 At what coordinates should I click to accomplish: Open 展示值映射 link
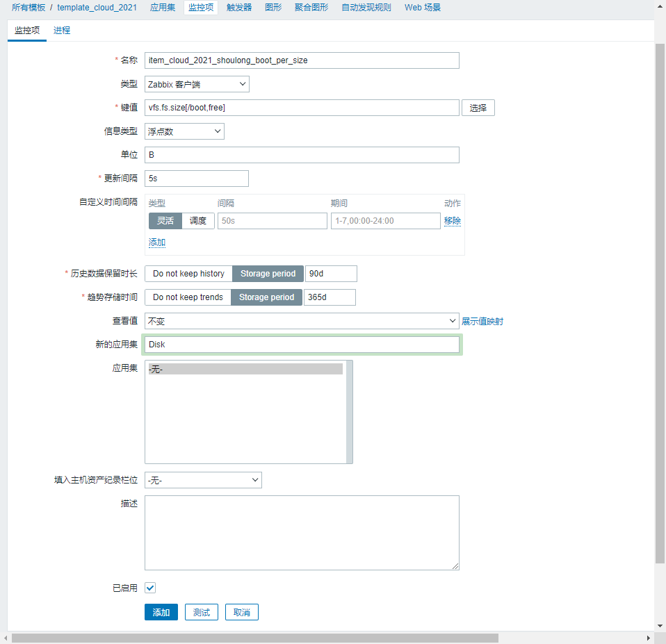point(482,321)
